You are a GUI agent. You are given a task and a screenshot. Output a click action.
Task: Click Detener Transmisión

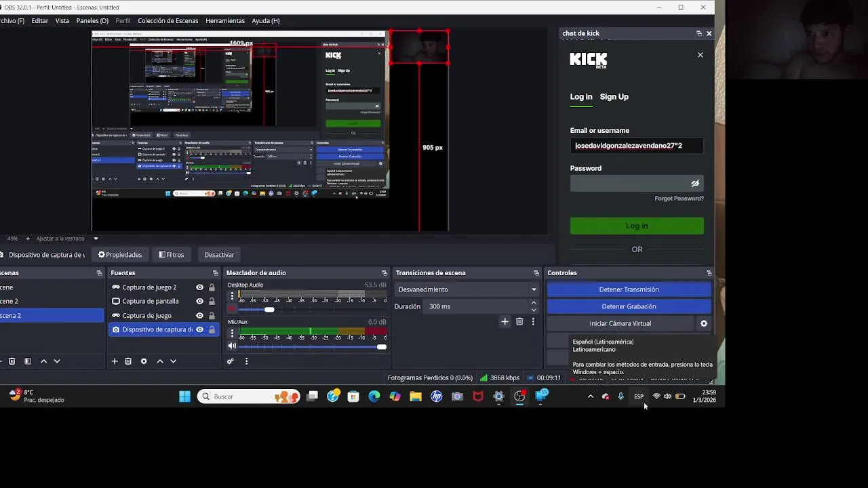(x=629, y=289)
